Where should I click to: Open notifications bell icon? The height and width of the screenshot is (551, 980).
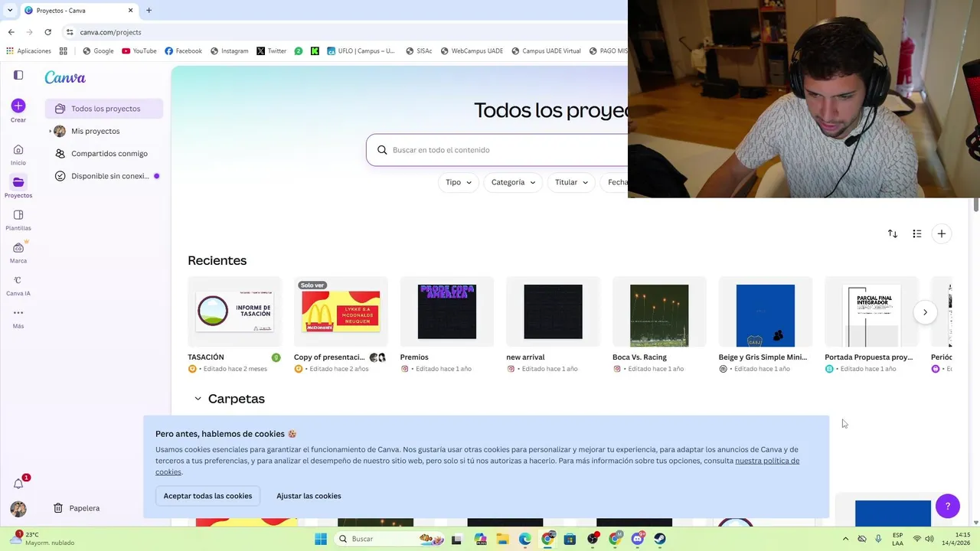click(18, 483)
